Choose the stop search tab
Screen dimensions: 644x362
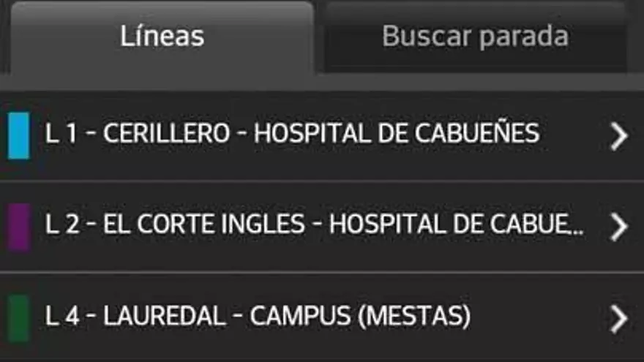(x=475, y=37)
